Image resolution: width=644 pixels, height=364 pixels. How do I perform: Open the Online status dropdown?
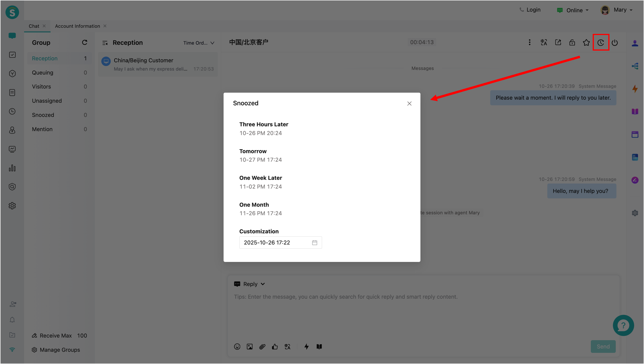point(573,10)
